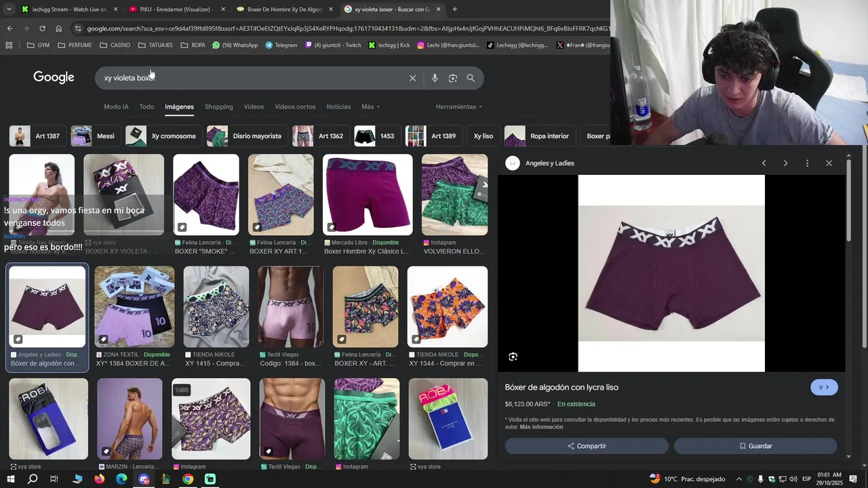Select the Art 1387 suggestion chip
The height and width of the screenshot is (488, 868).
(x=37, y=136)
